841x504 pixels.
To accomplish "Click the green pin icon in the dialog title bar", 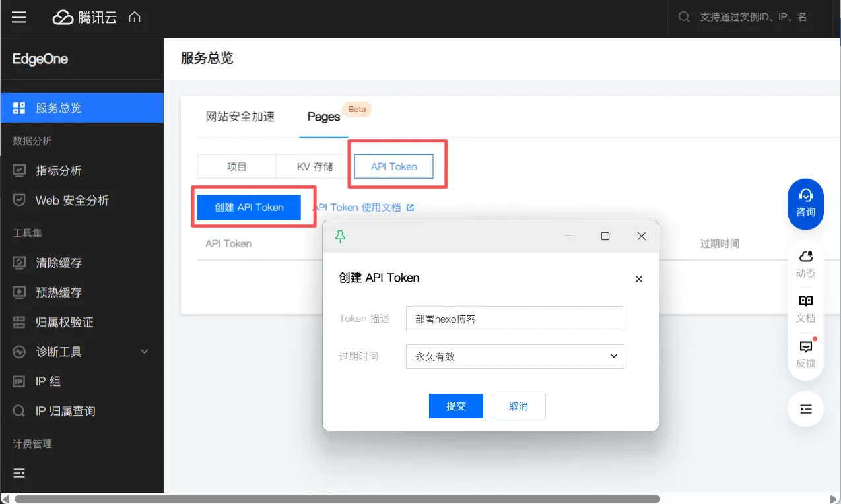I will pyautogui.click(x=341, y=236).
